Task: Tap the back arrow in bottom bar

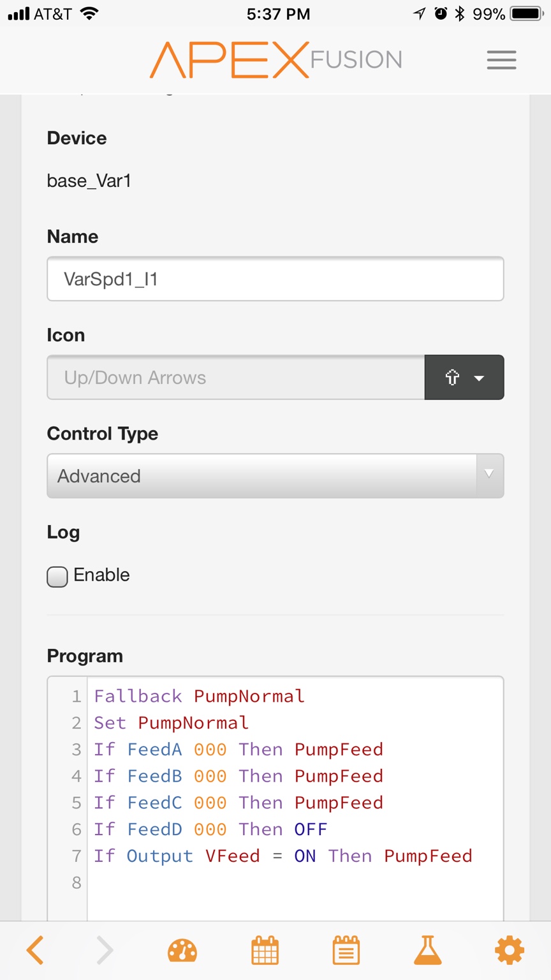Action: tap(35, 951)
